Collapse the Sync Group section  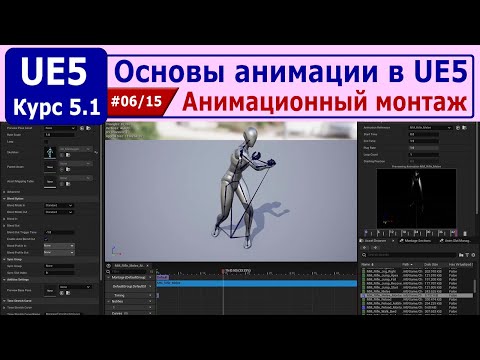[x=5, y=259]
